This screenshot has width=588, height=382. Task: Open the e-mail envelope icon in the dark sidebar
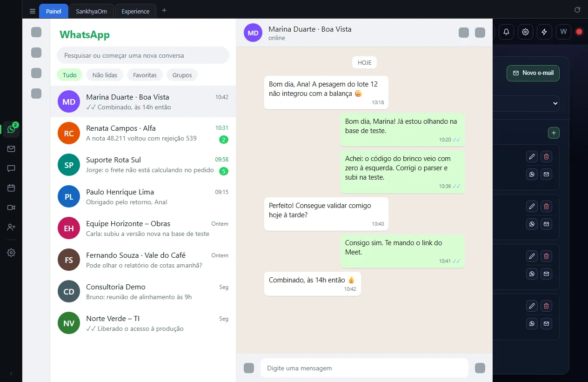(11, 149)
